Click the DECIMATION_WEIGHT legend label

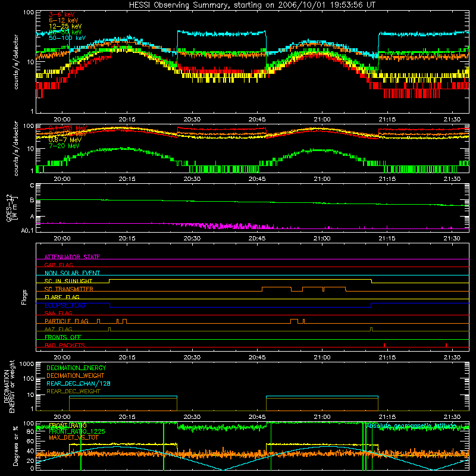tap(76, 375)
